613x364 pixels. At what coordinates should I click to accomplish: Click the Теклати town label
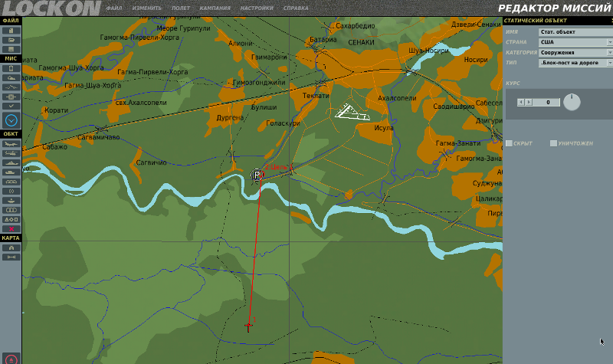coord(316,95)
